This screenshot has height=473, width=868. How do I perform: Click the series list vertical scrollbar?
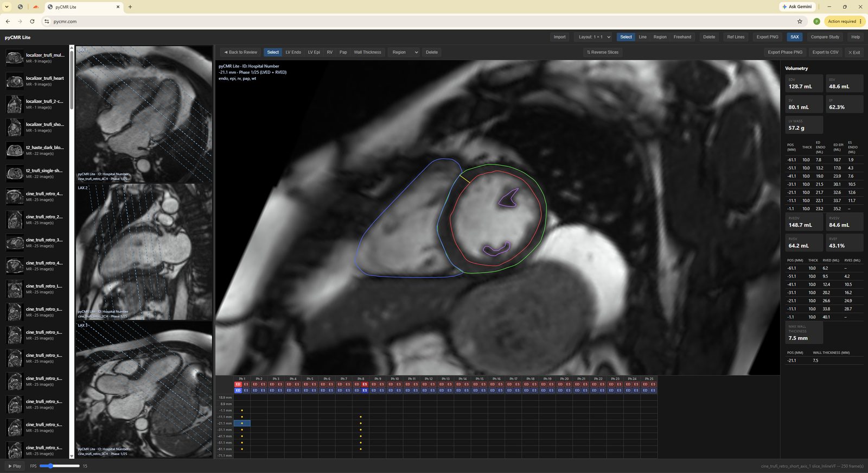pos(72,79)
